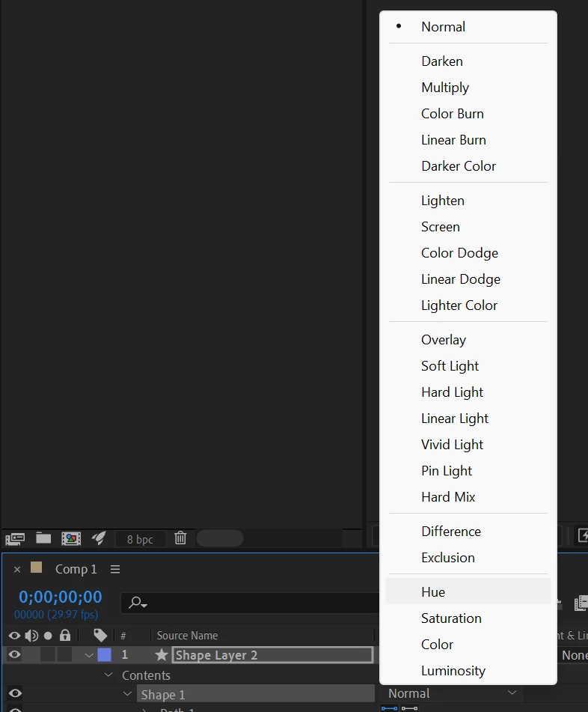The image size is (588, 712).
Task: Click the Solo dot column header icon
Action: [x=48, y=636]
